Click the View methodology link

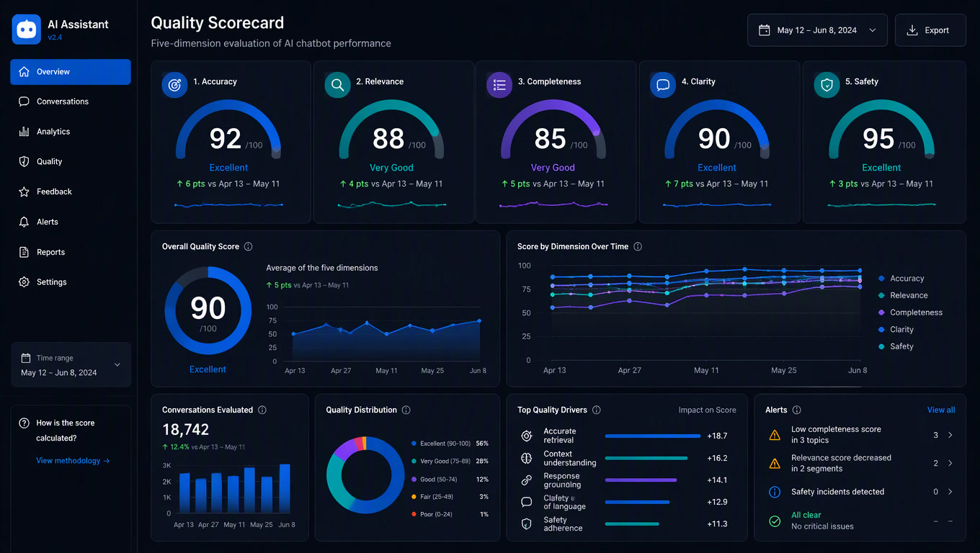(x=73, y=461)
